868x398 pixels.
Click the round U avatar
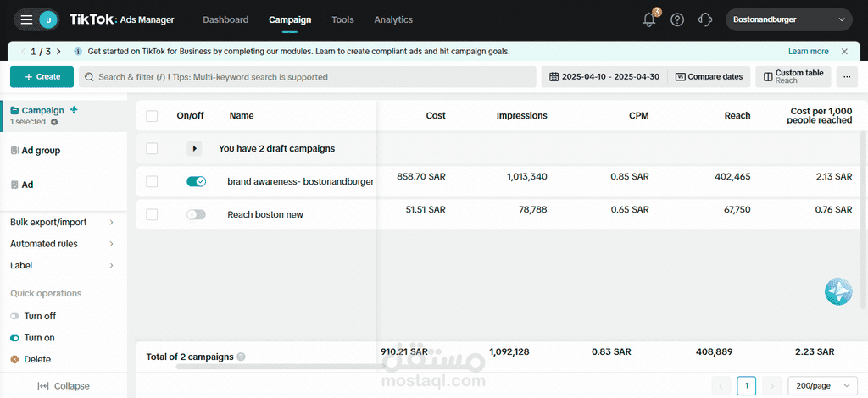(x=48, y=20)
